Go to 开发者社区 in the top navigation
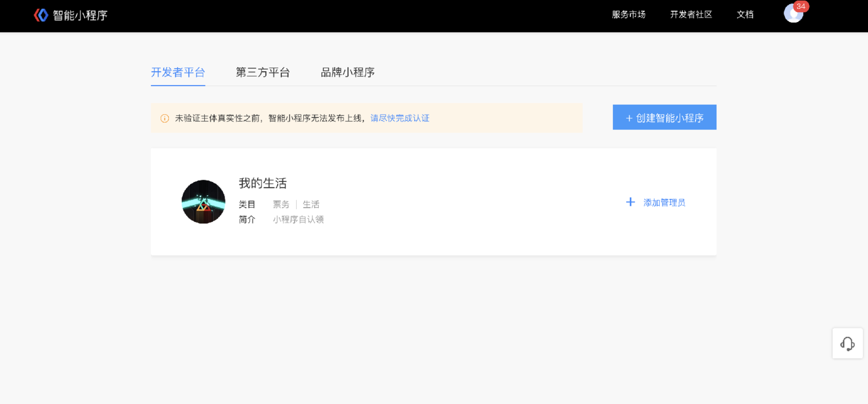868x404 pixels. coord(691,14)
